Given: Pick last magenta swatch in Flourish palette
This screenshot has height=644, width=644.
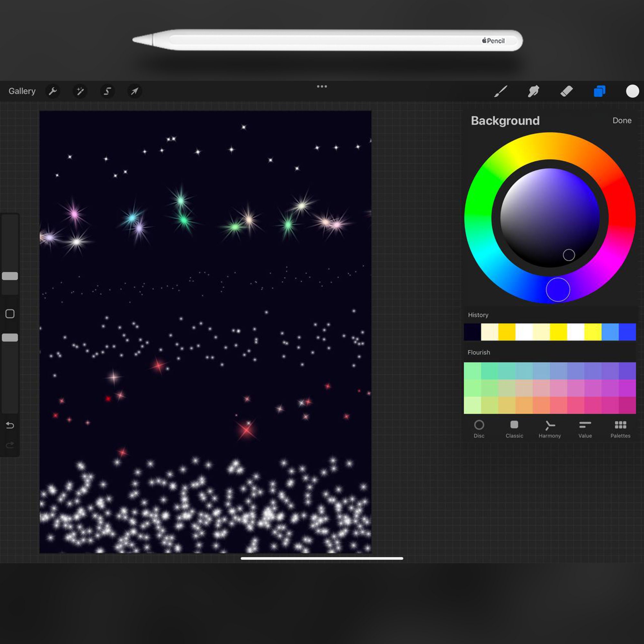Looking at the screenshot, I should [x=627, y=405].
